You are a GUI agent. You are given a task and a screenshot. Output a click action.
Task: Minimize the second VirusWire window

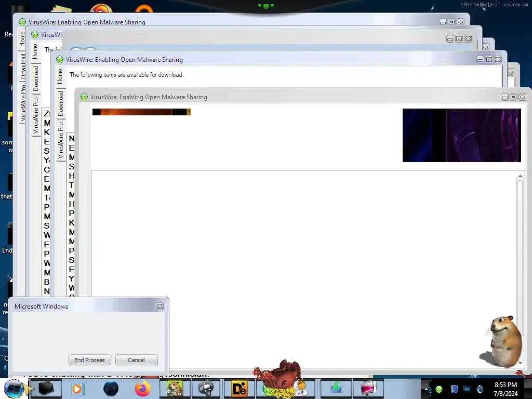click(450, 39)
